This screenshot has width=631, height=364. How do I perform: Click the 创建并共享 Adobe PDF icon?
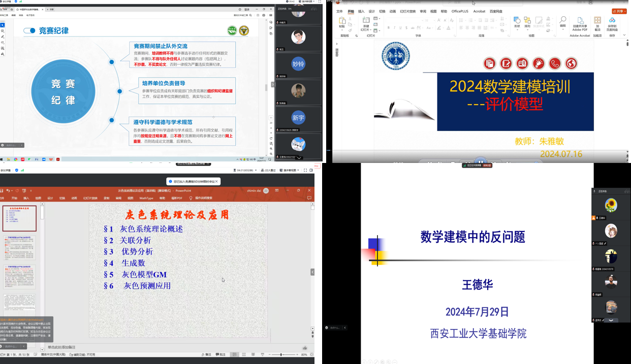pyautogui.click(x=580, y=21)
